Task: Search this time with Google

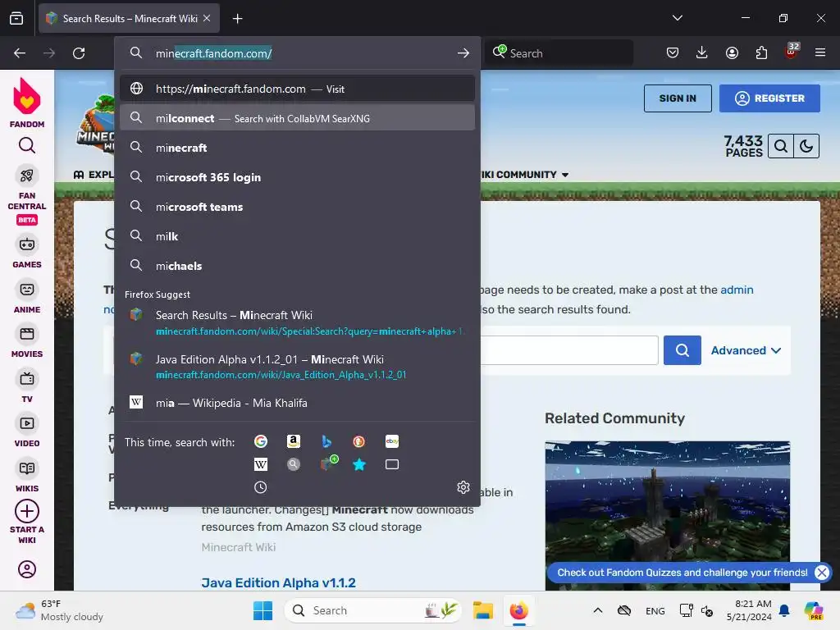Action: 260,441
